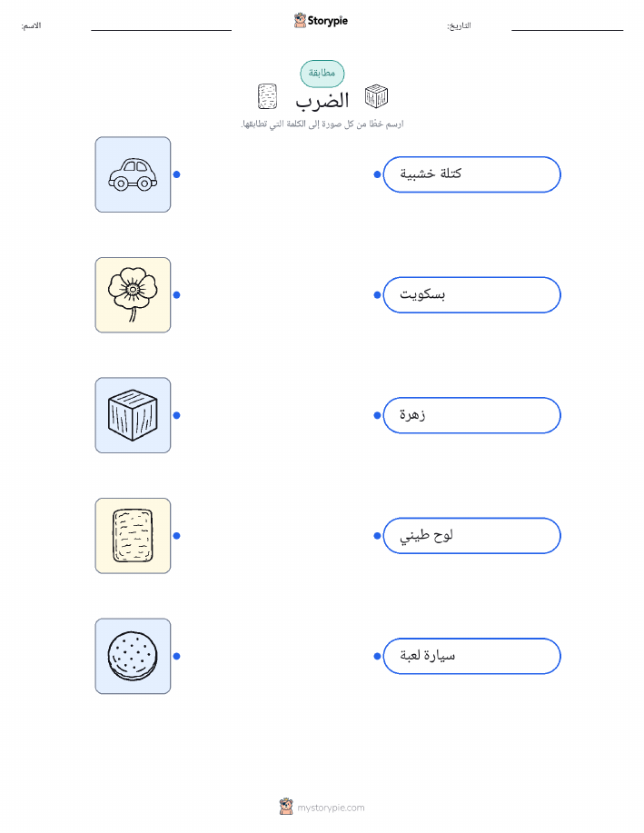
Task: Click the wooden block picture card
Action: click(x=133, y=415)
